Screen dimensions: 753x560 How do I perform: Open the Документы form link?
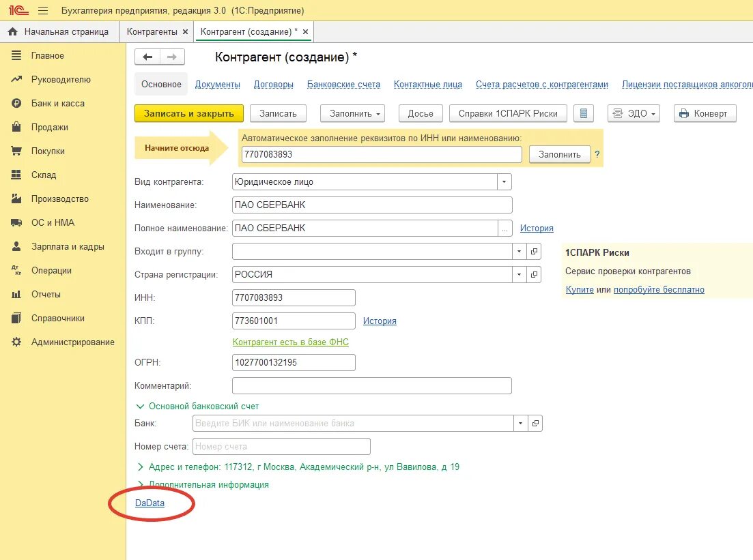[218, 85]
